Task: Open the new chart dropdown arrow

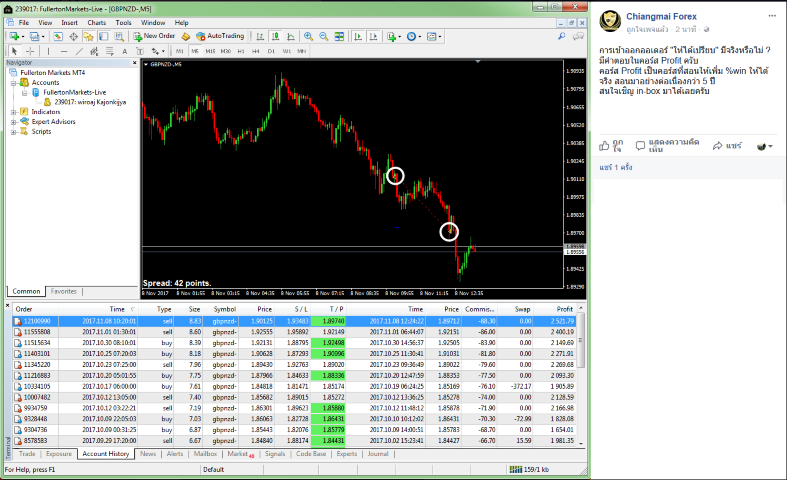Action: pyautogui.click(x=23, y=37)
